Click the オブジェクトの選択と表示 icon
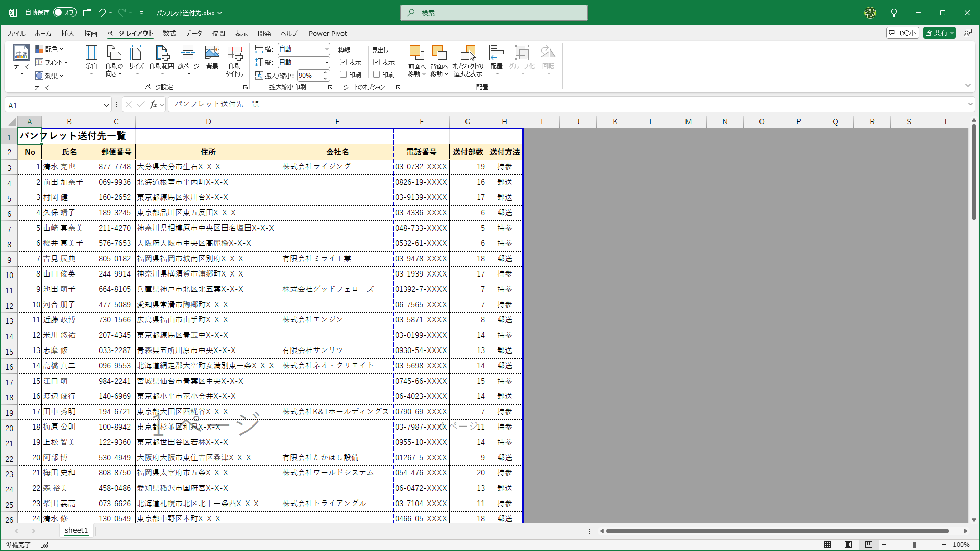The image size is (980, 551). tap(468, 59)
